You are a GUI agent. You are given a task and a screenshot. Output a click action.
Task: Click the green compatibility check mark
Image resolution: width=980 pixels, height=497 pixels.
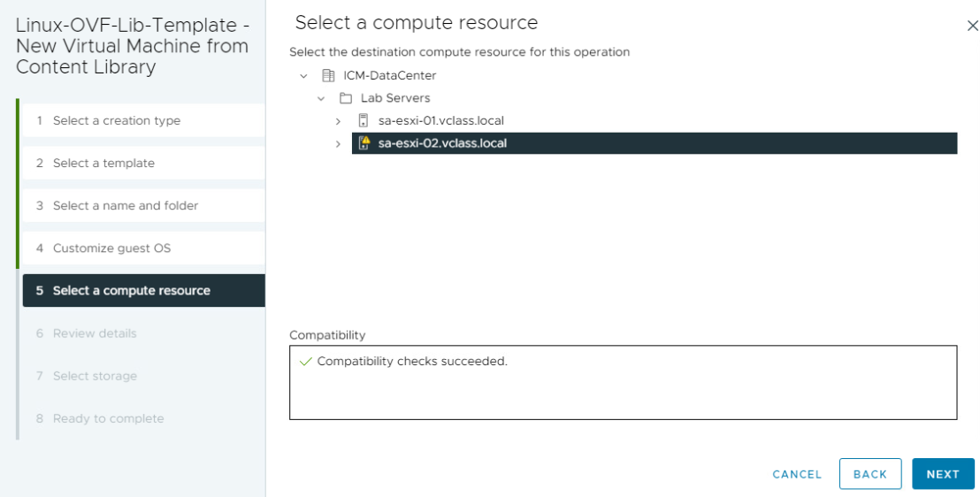click(x=306, y=362)
